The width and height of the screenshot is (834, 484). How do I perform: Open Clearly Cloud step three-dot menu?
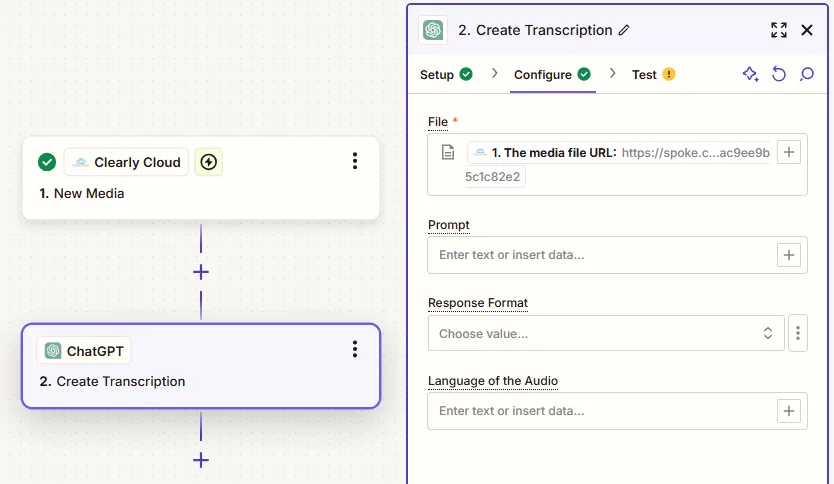click(355, 161)
